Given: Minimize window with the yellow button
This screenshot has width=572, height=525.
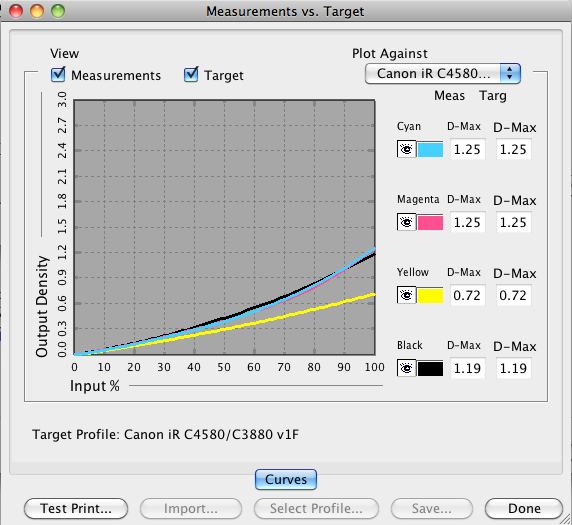Looking at the screenshot, I should click(37, 11).
